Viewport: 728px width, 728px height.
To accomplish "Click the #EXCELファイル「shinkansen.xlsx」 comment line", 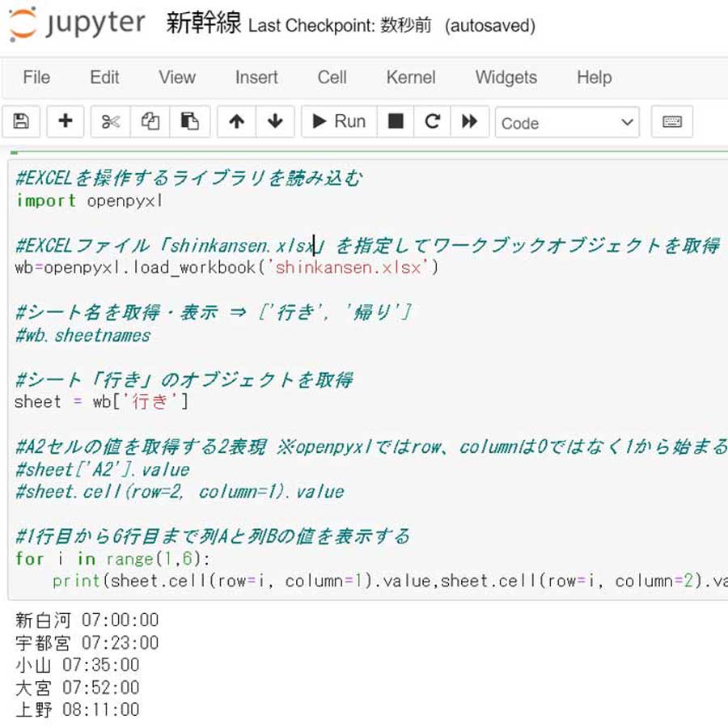I will pos(368,245).
